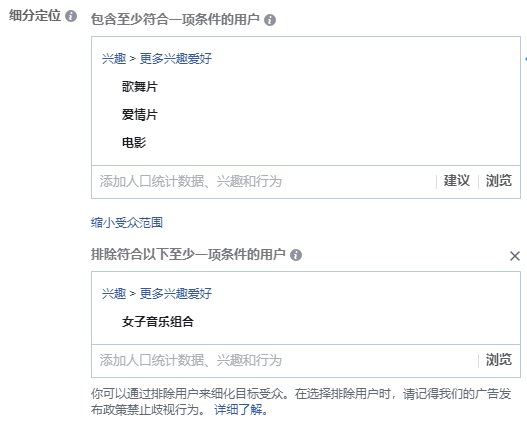
Task: Click 兴趣 breadcrumb in include box
Action: (x=114, y=59)
